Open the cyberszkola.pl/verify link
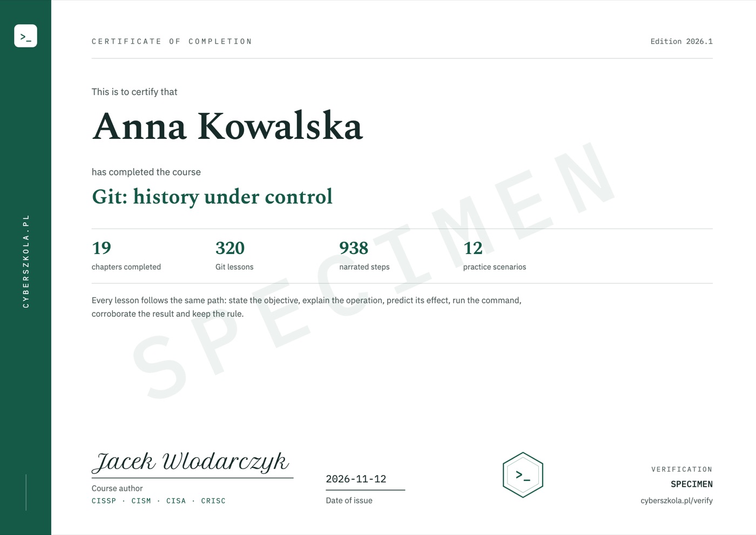 [x=676, y=500]
